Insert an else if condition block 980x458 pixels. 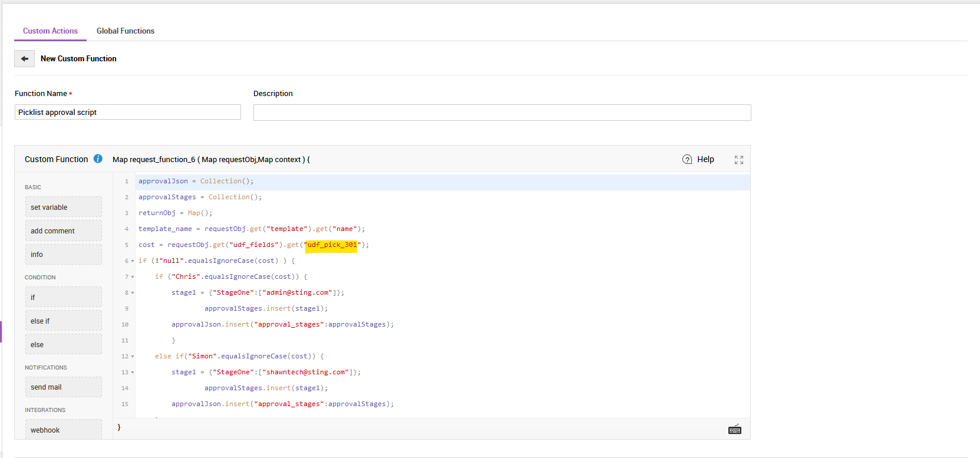tap(63, 321)
